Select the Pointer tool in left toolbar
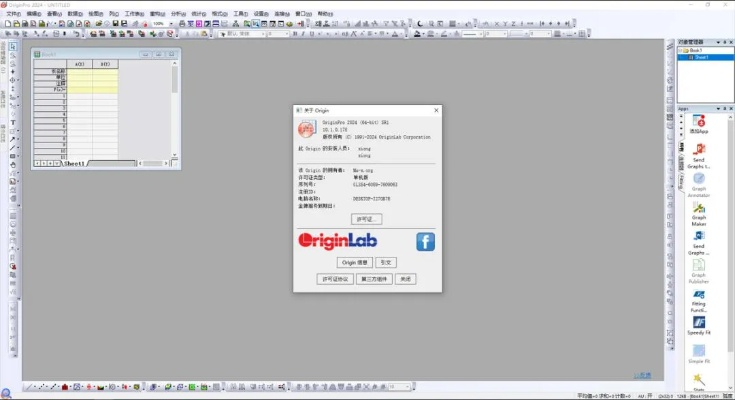The image size is (735, 400). point(13,47)
